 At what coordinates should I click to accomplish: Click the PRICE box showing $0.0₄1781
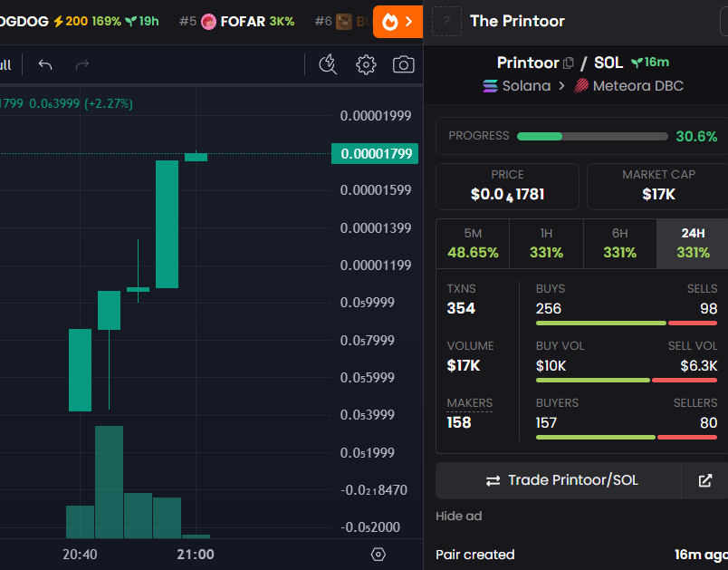click(507, 187)
